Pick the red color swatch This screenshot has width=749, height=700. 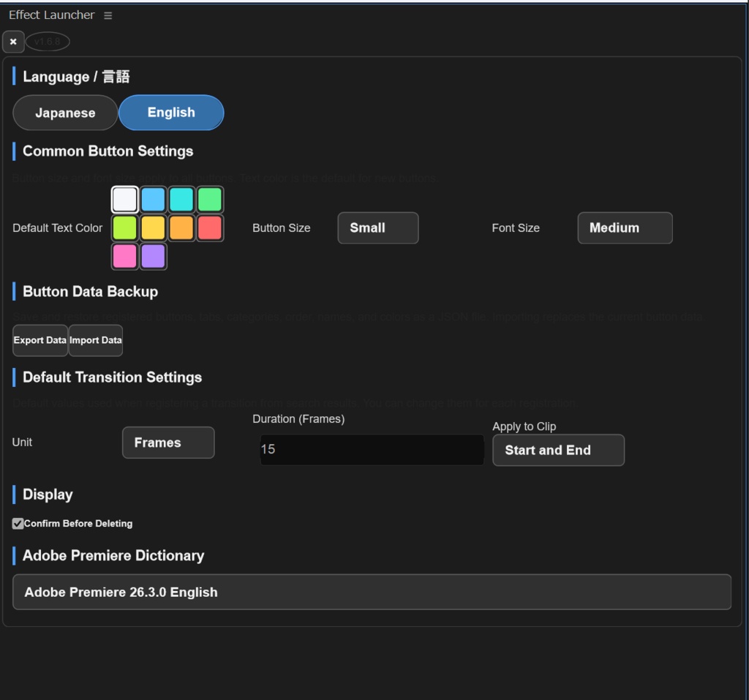pyautogui.click(x=210, y=228)
